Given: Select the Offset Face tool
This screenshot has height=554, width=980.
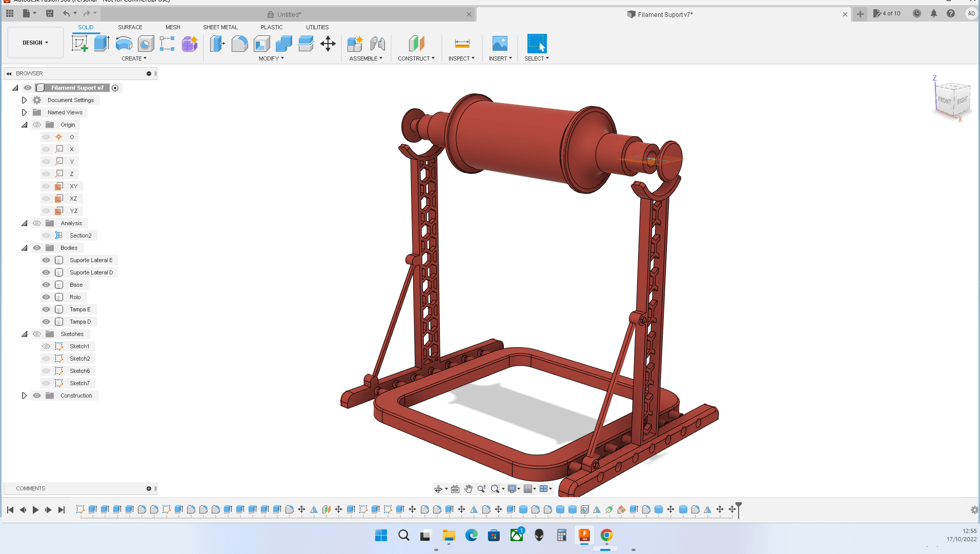Looking at the screenshot, I should pyautogui.click(x=305, y=44).
